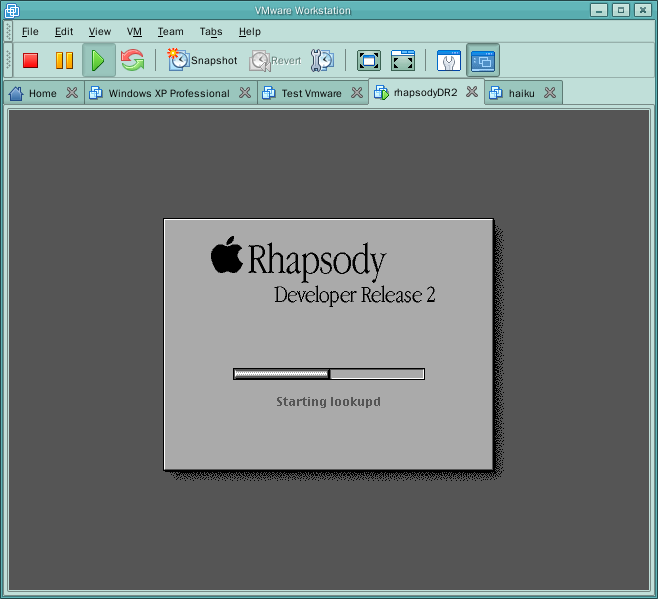This screenshot has width=658, height=599.
Task: Close the rhapsodyDR2 tab
Action: [472, 92]
